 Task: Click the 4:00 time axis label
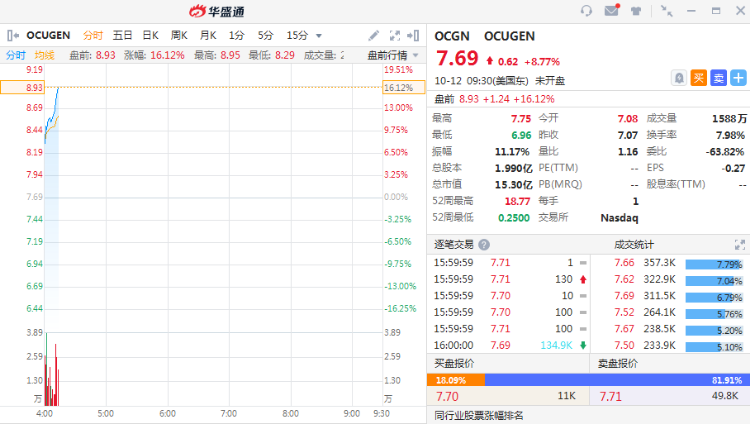(x=44, y=413)
